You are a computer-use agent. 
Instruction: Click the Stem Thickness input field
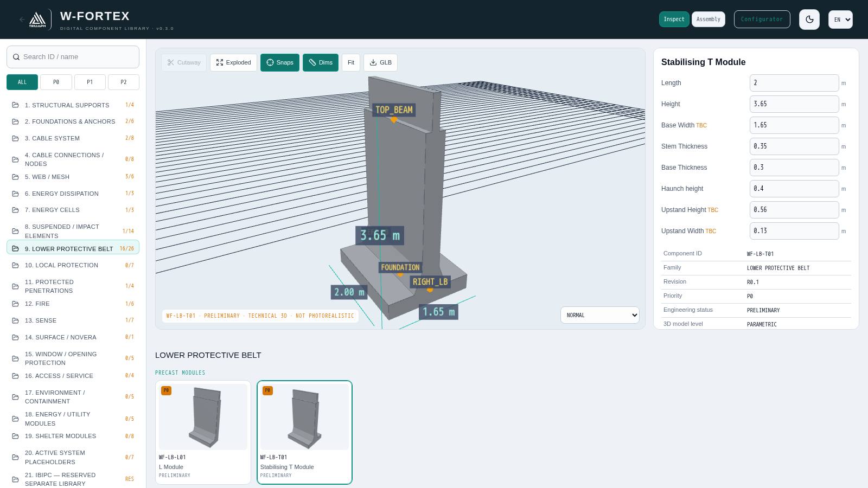pyautogui.click(x=794, y=146)
